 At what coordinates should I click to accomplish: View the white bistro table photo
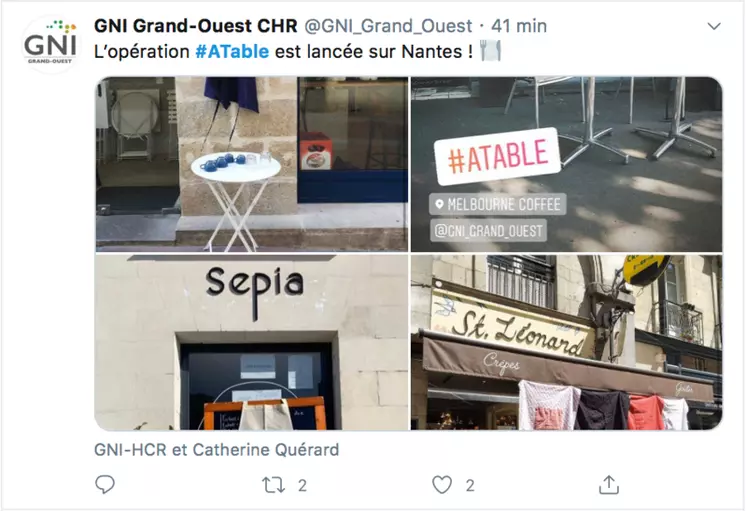[x=252, y=164]
